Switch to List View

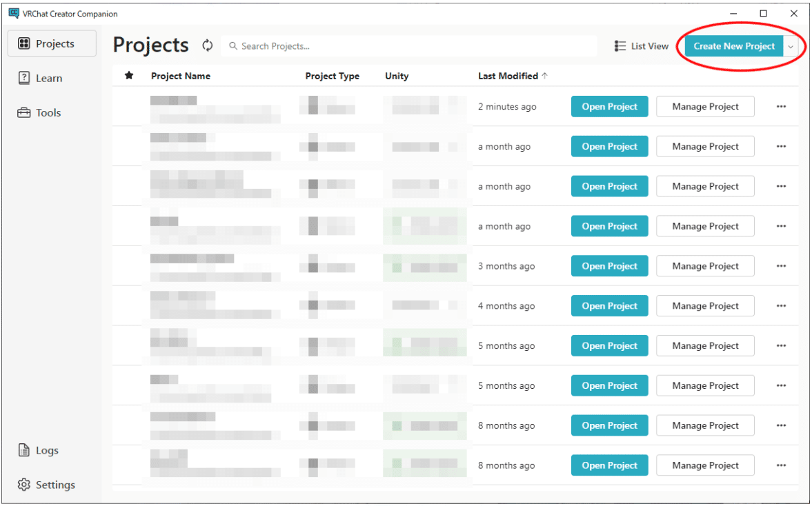641,46
